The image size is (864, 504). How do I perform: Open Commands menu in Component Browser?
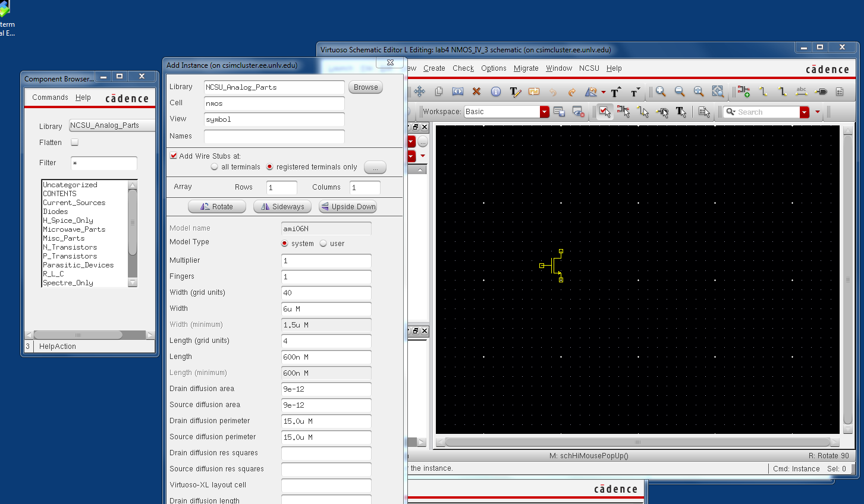50,97
